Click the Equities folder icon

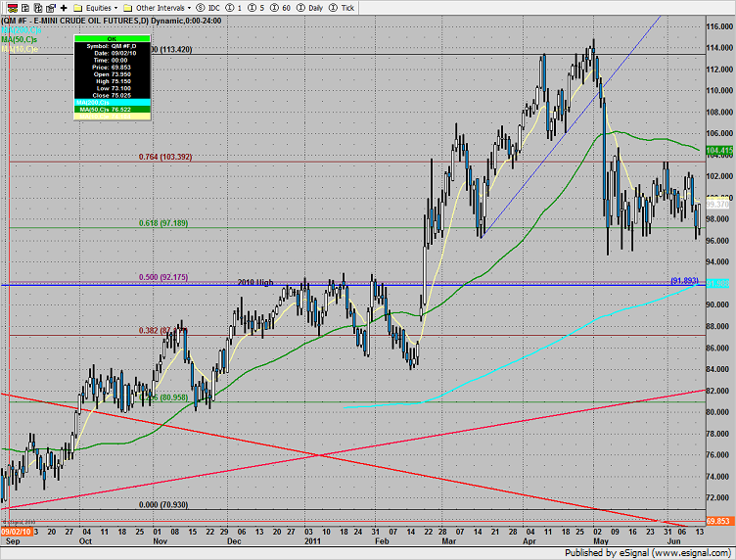78,8
